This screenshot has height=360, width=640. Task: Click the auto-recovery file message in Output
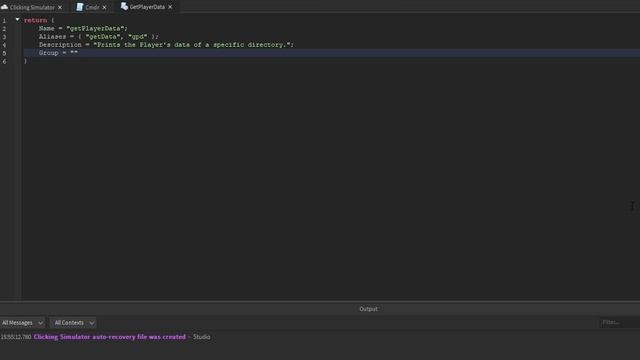coord(109,337)
